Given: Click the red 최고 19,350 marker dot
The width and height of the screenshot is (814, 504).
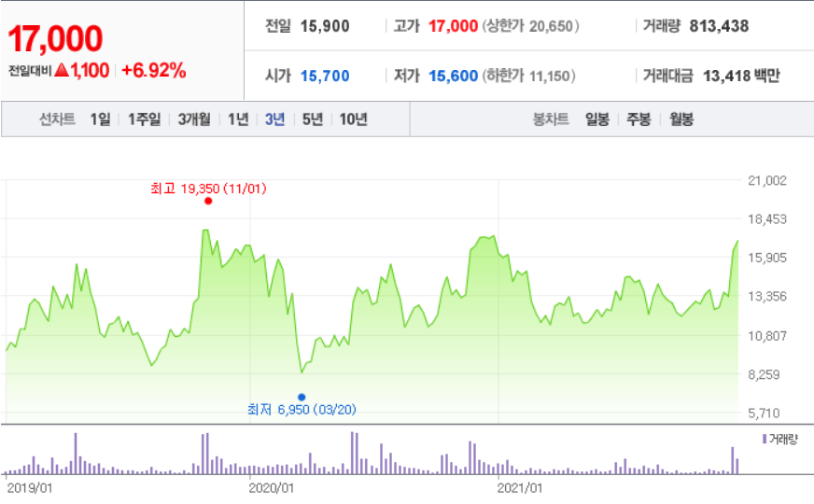Looking at the screenshot, I should [208, 201].
